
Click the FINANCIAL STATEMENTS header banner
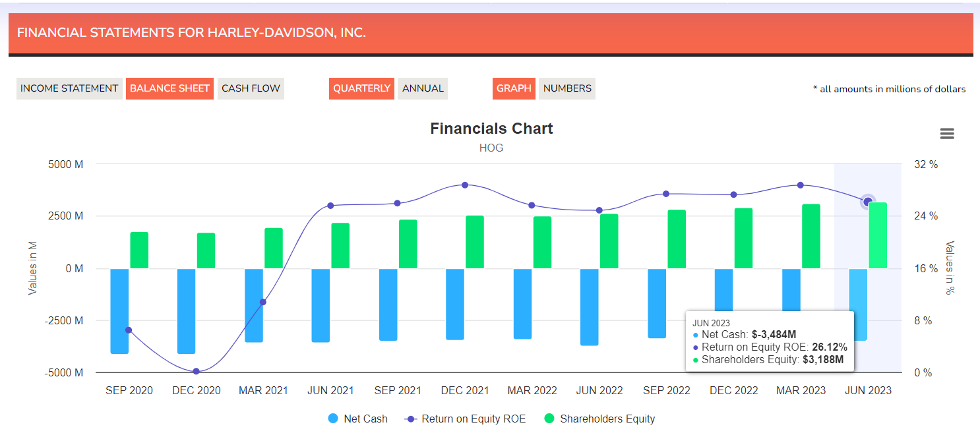tap(190, 32)
